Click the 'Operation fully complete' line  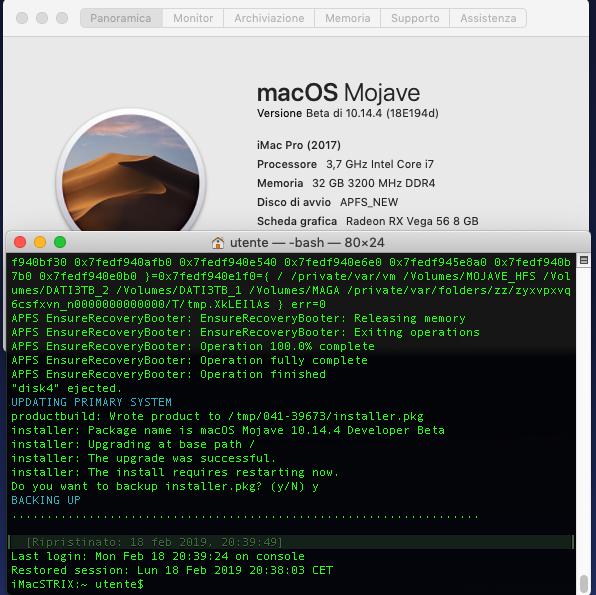[x=189, y=360]
